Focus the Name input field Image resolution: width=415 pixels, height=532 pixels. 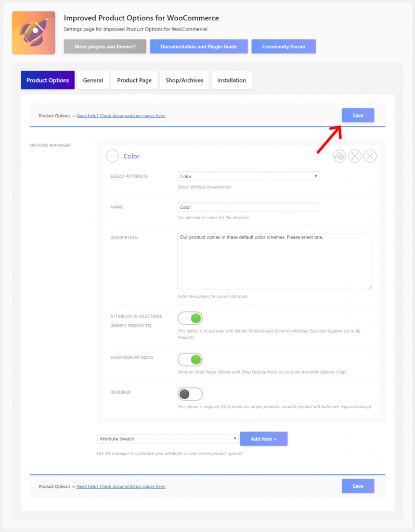[248, 207]
